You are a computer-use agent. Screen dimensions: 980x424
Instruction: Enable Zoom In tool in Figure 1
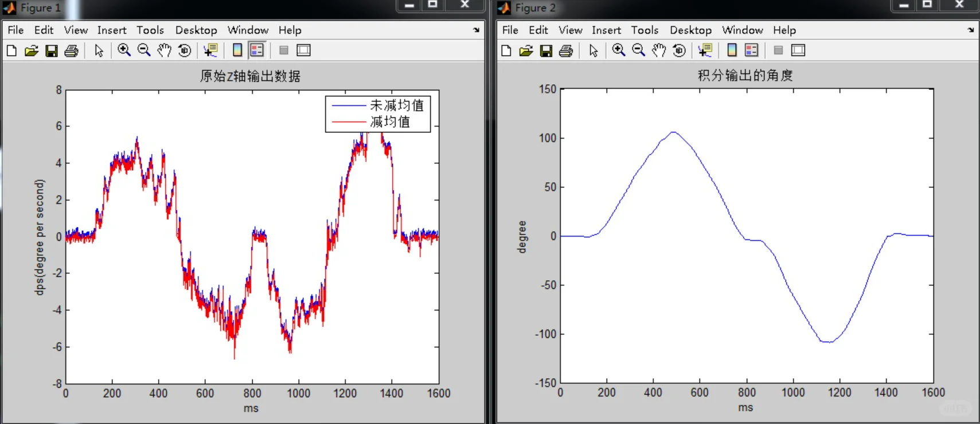[x=124, y=50]
